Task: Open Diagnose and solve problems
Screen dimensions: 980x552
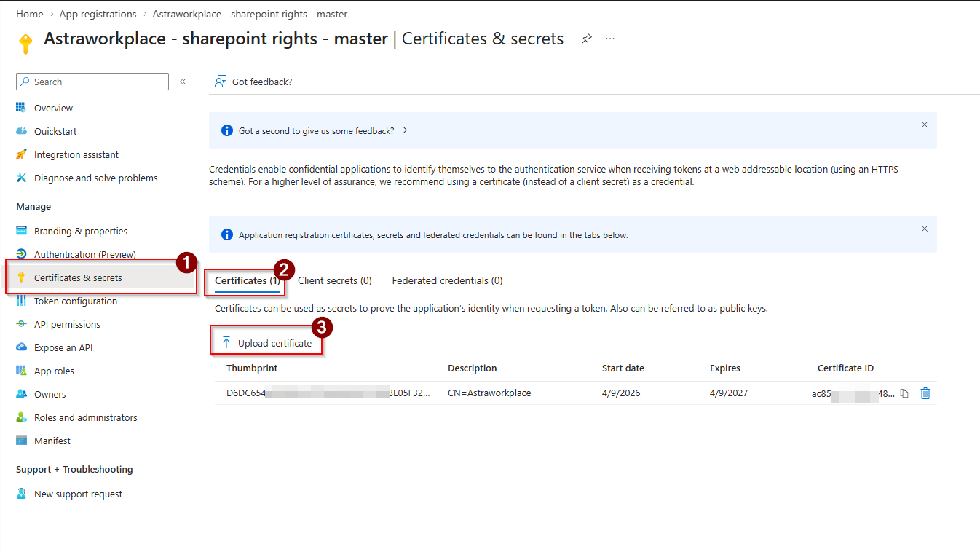Action: tap(95, 177)
